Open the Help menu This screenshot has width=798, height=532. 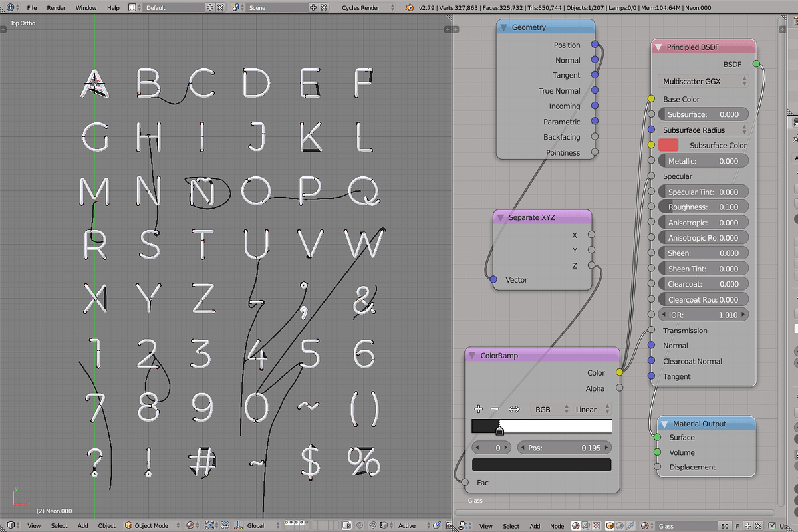click(x=113, y=7)
